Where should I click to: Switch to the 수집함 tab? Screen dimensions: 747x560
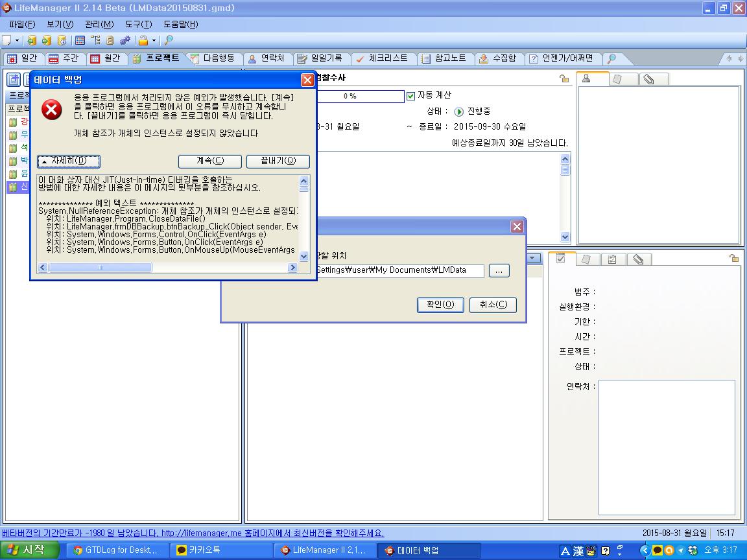pos(498,58)
